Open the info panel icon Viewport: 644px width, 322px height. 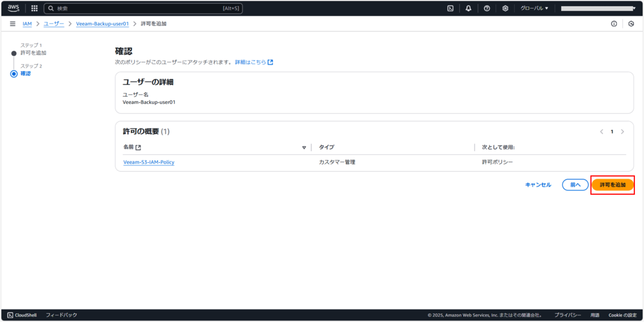tap(614, 24)
